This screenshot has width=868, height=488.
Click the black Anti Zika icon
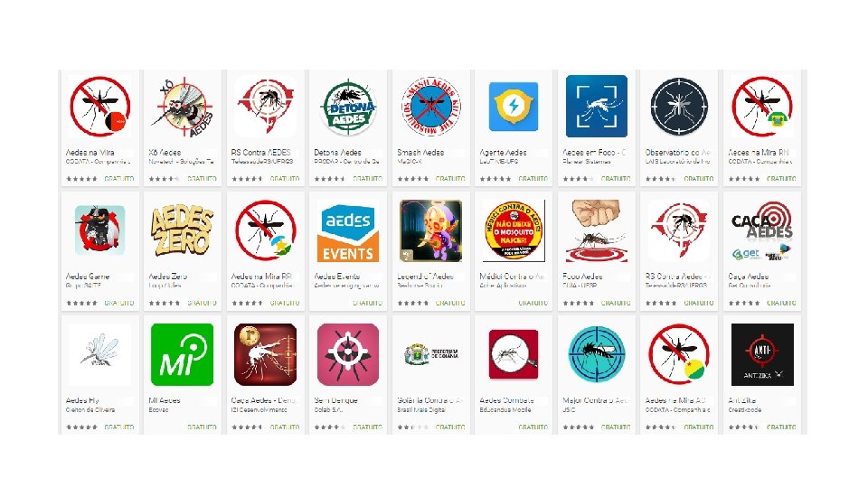tap(762, 354)
